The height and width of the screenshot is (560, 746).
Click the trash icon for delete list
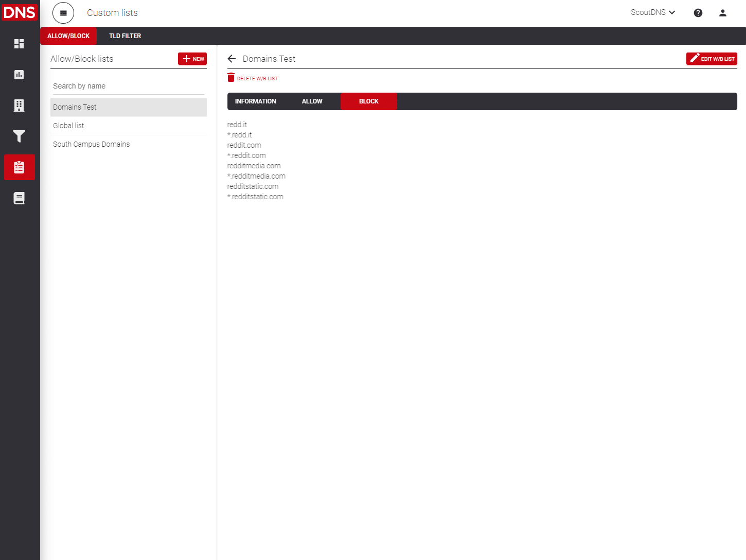[x=231, y=78]
